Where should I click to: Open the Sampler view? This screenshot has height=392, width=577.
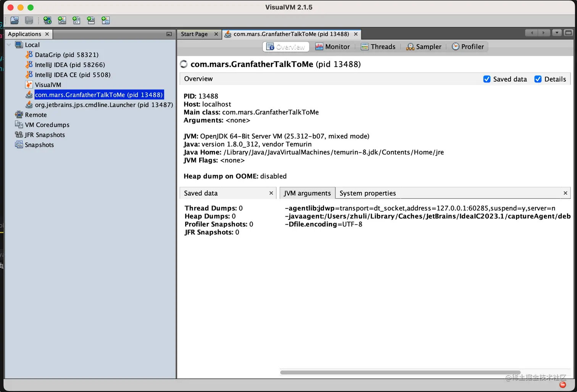click(x=424, y=47)
